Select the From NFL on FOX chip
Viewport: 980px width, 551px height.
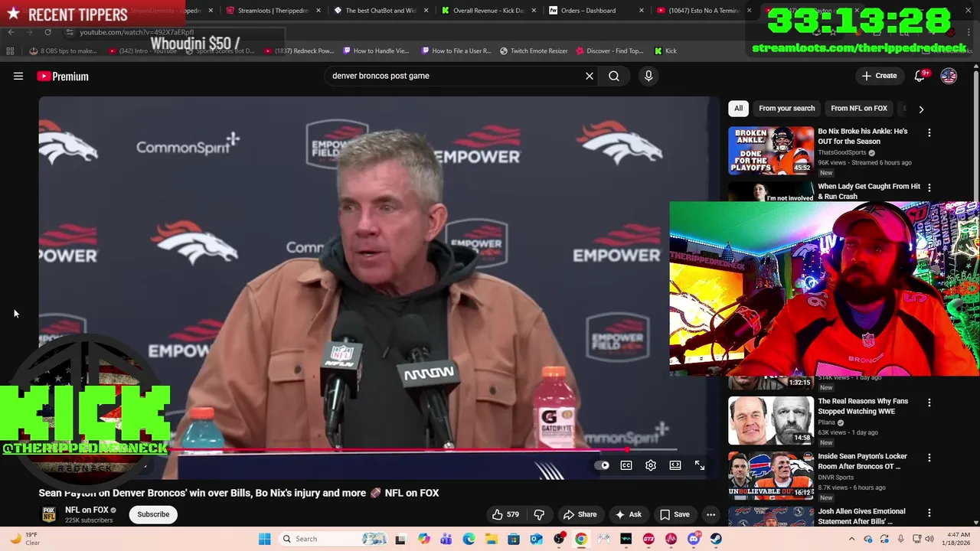point(859,109)
